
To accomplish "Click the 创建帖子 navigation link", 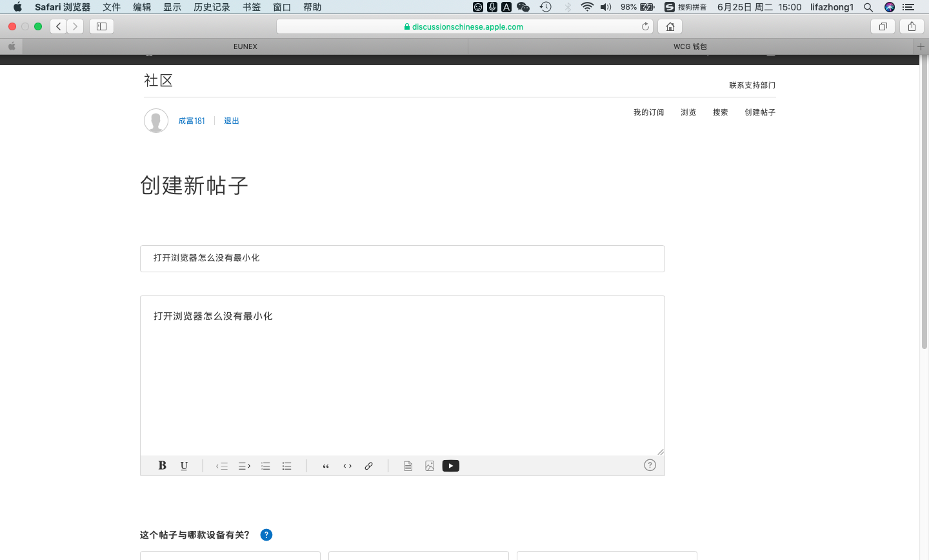I will (x=760, y=112).
